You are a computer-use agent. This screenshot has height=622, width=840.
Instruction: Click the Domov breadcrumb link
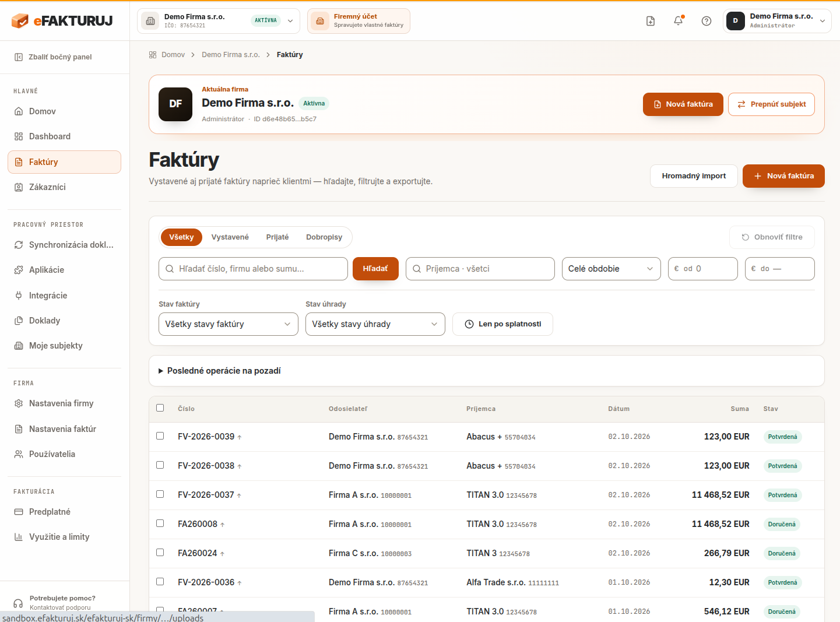173,55
